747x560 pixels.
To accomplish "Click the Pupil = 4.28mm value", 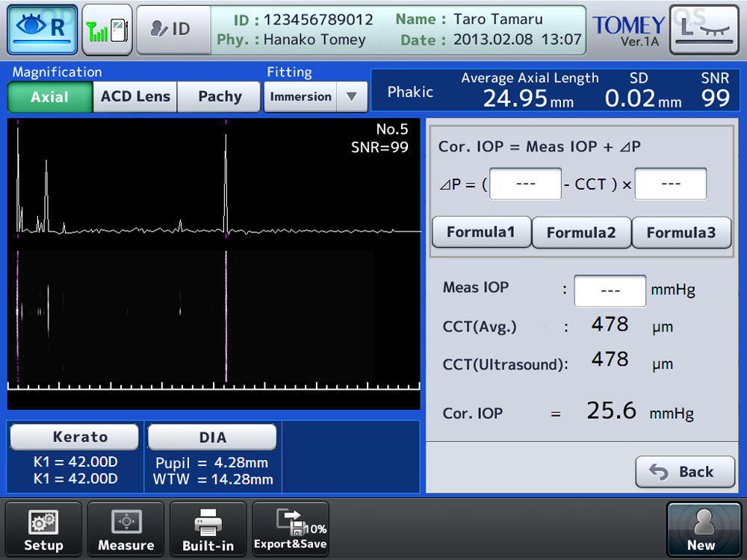I will (212, 463).
